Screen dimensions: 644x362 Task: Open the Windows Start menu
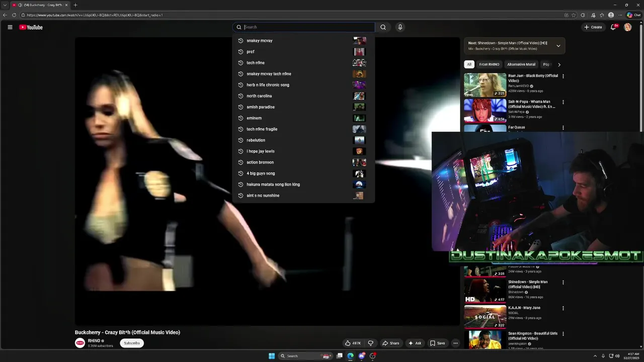pos(272,356)
